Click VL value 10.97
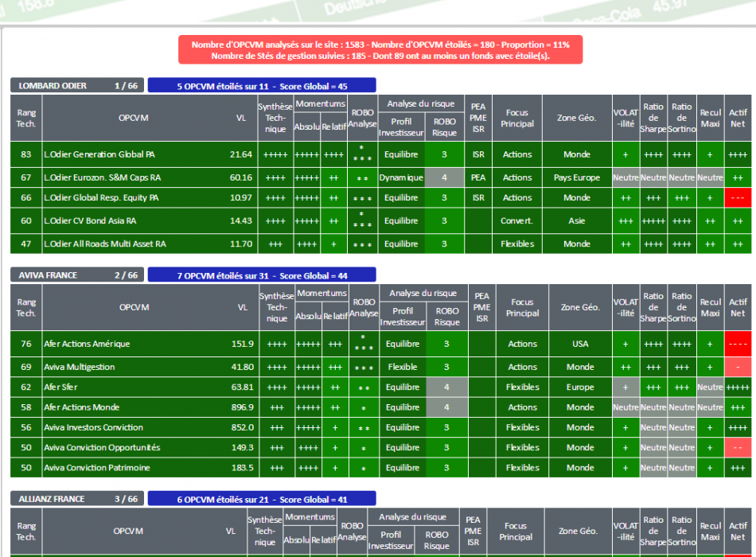Viewport: 756px width, 557px height. point(241,197)
